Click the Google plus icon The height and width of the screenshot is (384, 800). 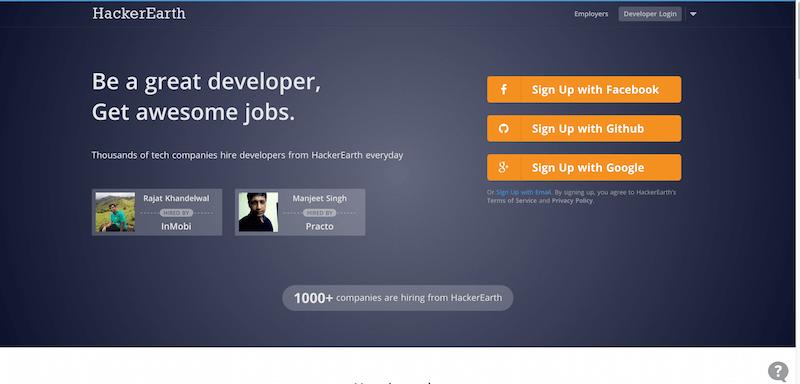[x=504, y=167]
